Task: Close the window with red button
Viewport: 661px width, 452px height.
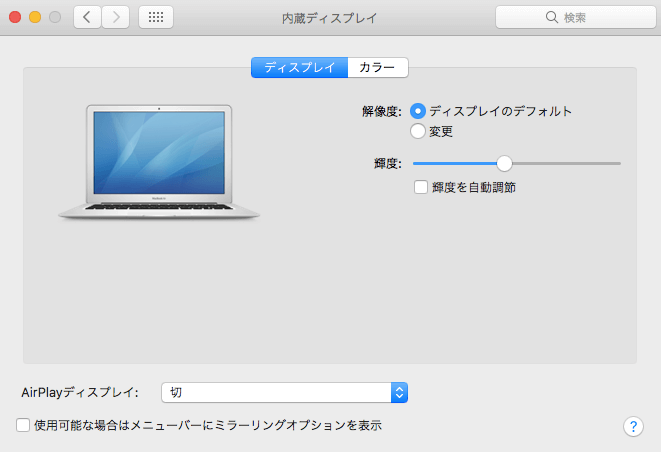Action: pos(15,17)
